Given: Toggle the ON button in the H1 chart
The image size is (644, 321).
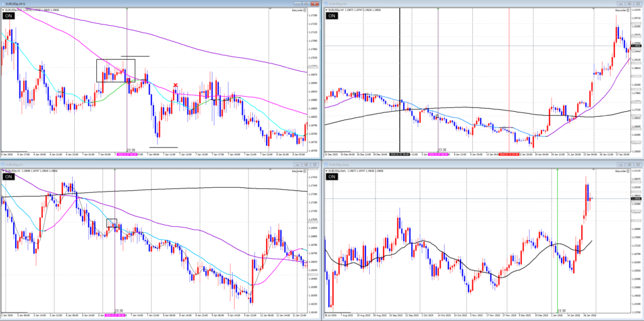Looking at the screenshot, I should 9,177.
